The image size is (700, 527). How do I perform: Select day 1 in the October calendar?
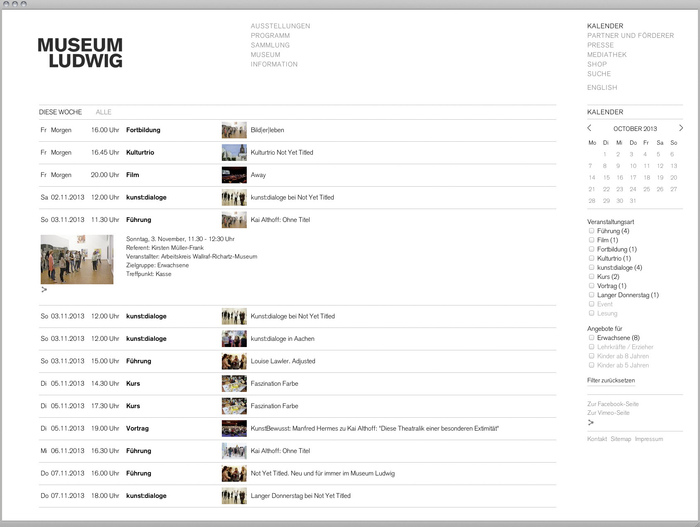click(x=604, y=155)
